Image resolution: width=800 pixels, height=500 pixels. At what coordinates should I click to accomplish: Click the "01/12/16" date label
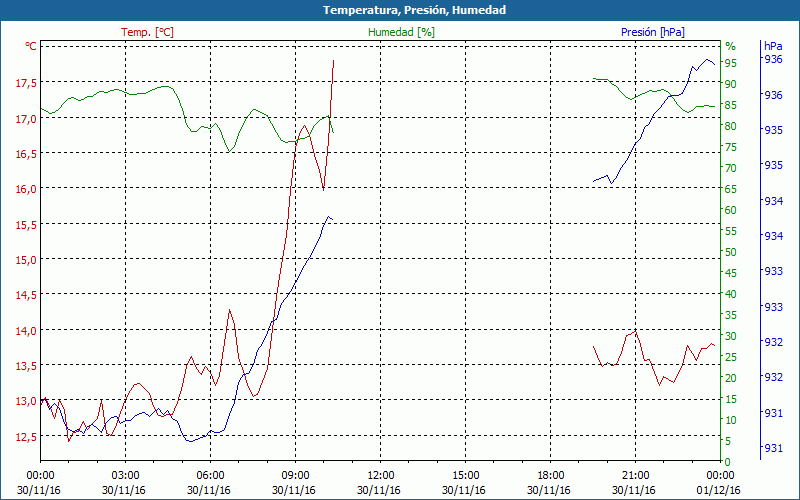[719, 490]
